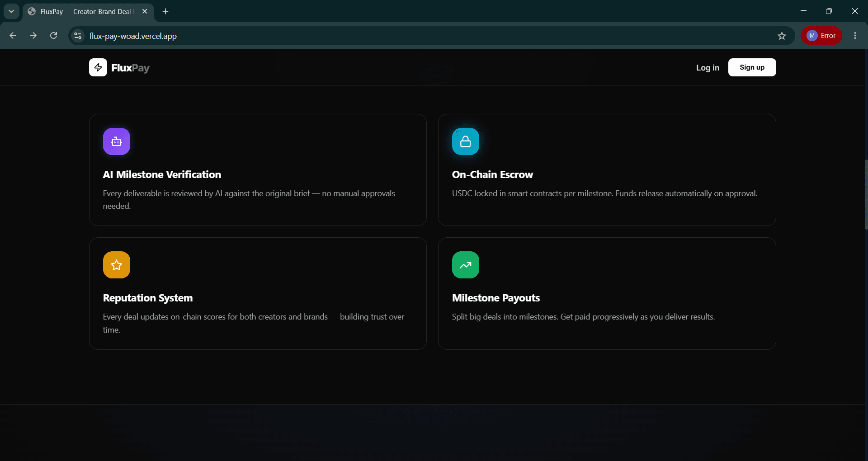The width and height of the screenshot is (868, 461).
Task: Click the page vertical scrollbar thumb
Action: (866, 194)
